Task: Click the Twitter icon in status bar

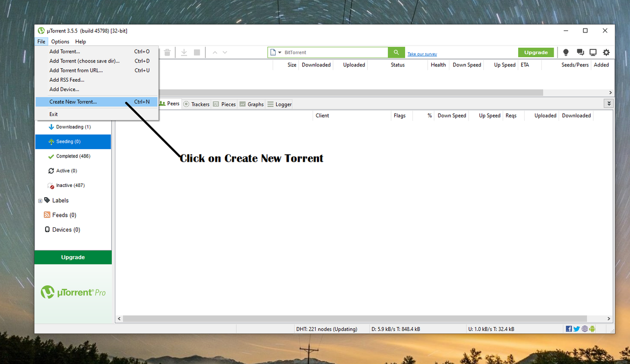Action: 576,329
